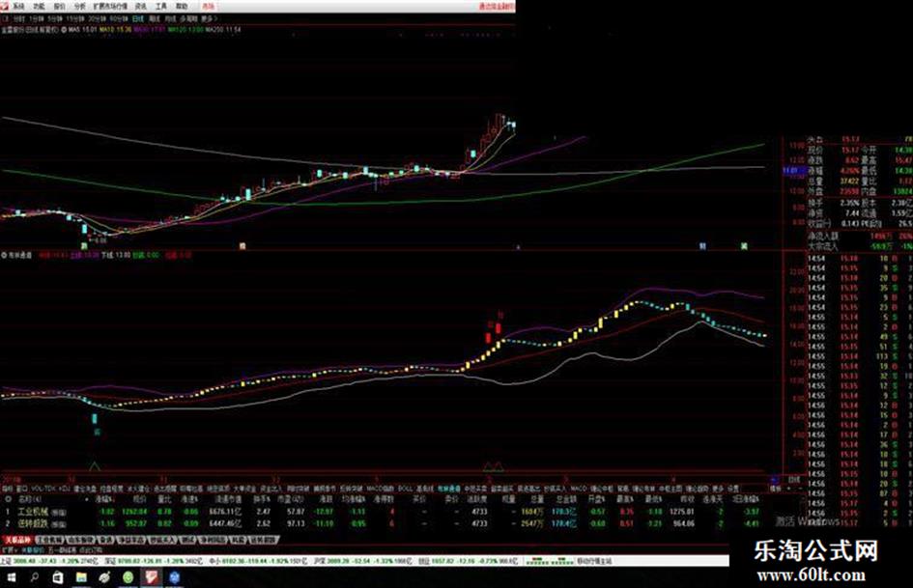Click the application logo icon beside 系统

[5, 7]
